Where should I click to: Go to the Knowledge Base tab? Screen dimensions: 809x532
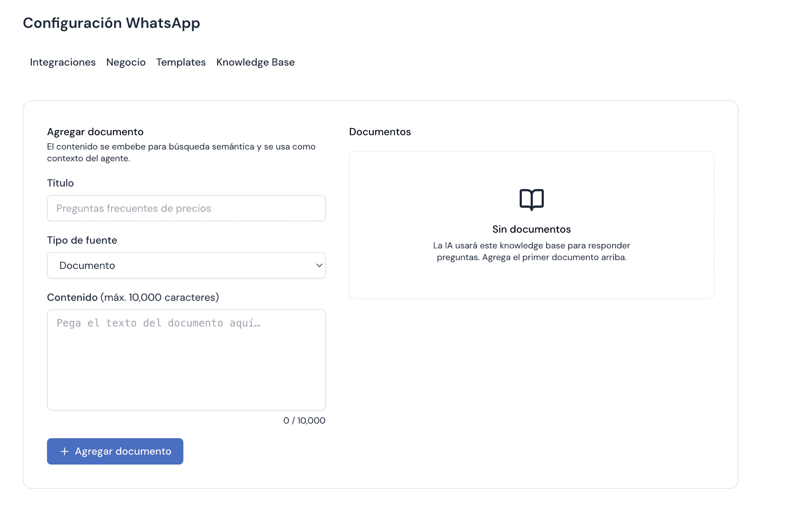click(255, 62)
